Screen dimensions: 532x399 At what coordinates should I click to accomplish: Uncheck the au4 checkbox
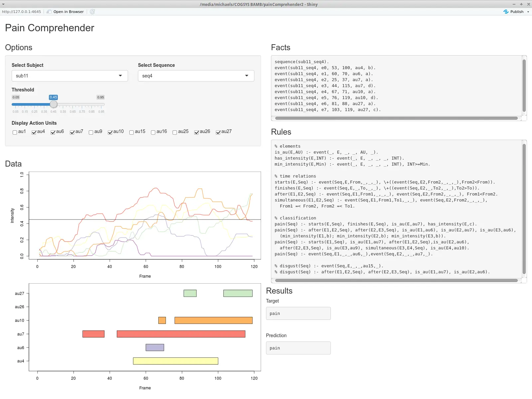point(34,132)
